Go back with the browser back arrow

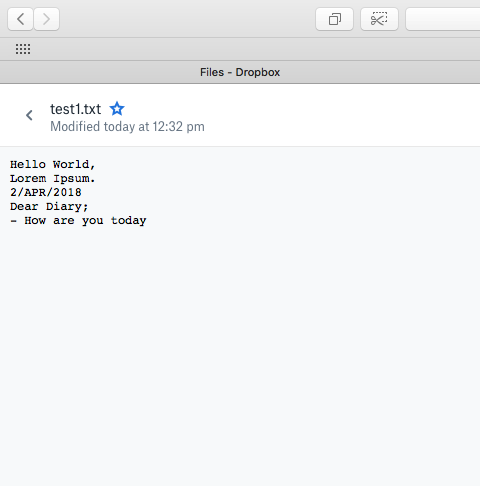click(x=20, y=19)
